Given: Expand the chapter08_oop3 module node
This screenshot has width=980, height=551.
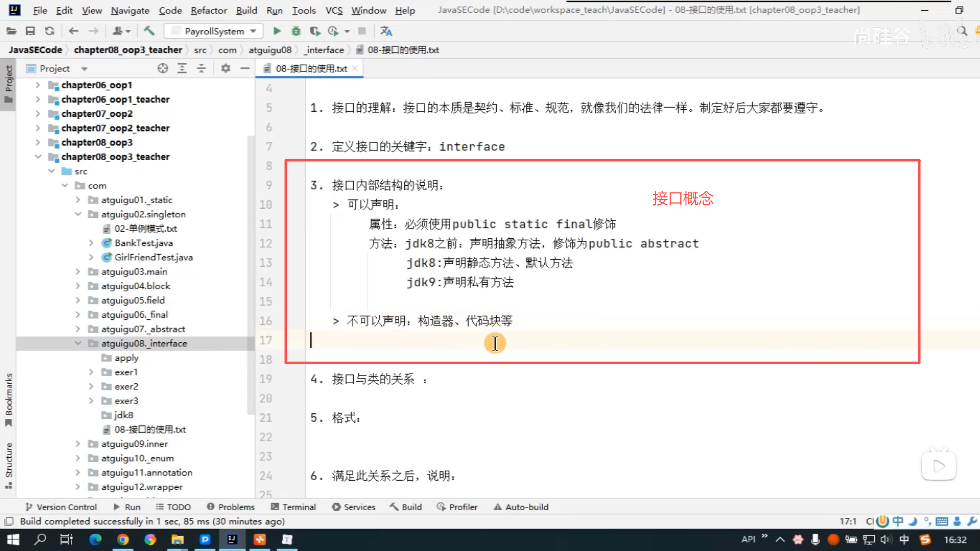Looking at the screenshot, I should pos(38,142).
